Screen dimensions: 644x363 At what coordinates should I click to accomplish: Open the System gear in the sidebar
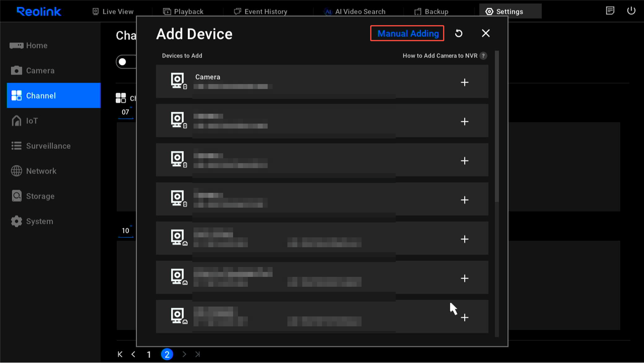click(16, 221)
